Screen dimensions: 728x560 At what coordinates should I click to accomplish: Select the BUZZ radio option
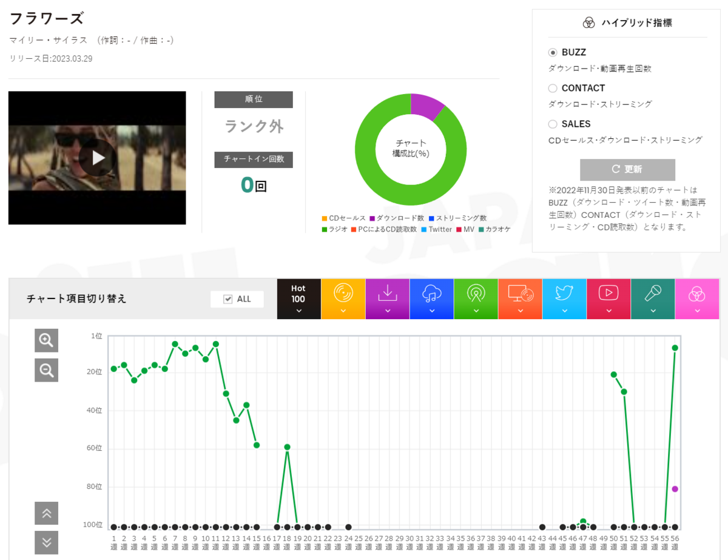553,53
